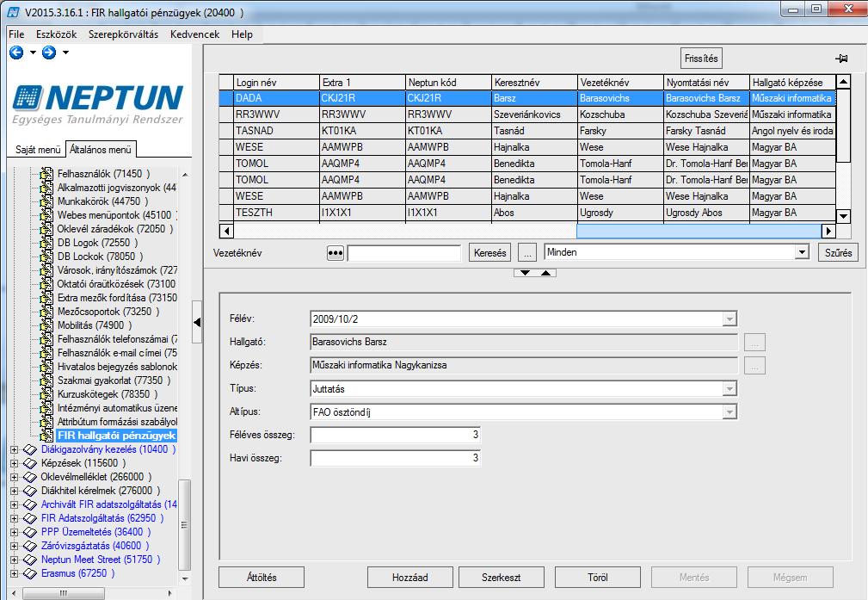Switch to the Saját menü tab

[x=38, y=150]
